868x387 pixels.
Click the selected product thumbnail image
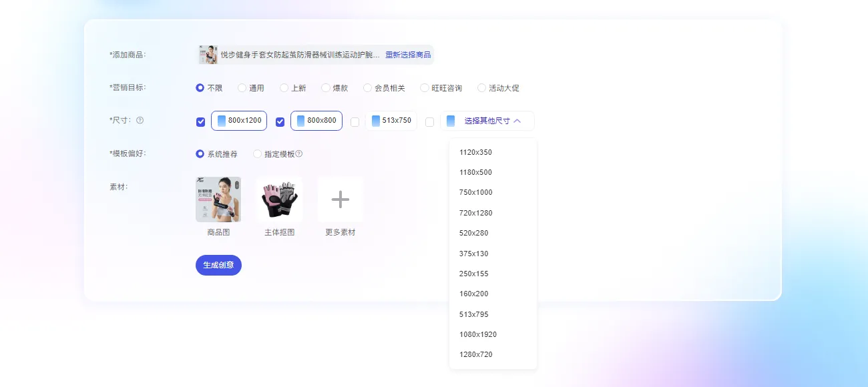[208, 55]
